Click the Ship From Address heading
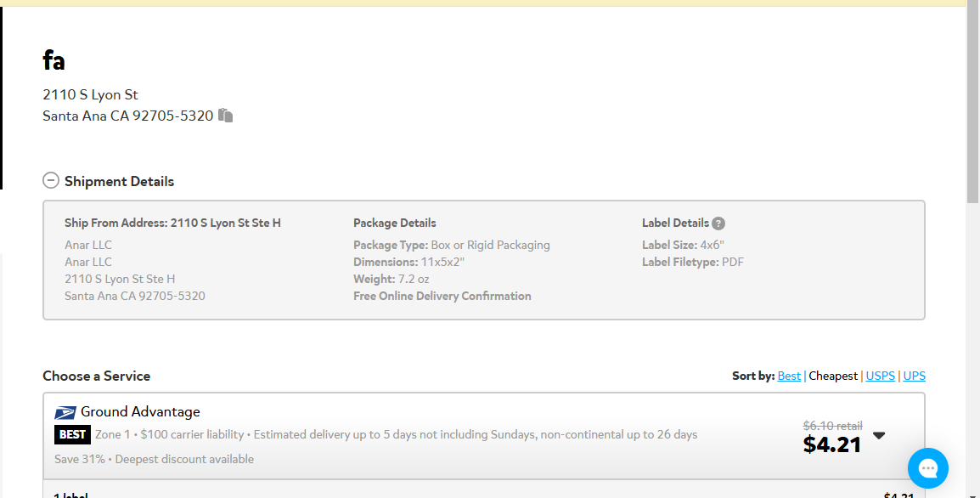The width and height of the screenshot is (980, 498). (x=172, y=223)
